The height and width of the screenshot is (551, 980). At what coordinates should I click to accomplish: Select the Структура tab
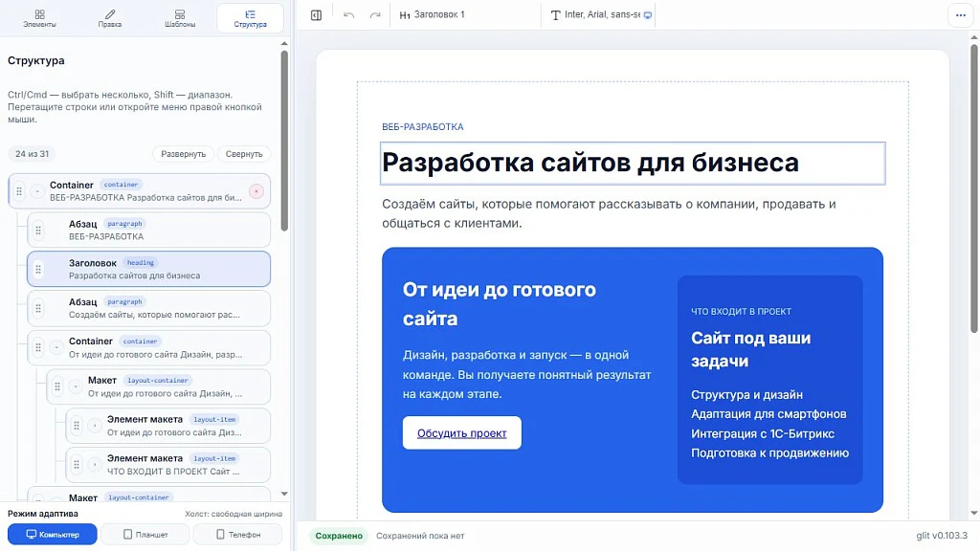(250, 18)
